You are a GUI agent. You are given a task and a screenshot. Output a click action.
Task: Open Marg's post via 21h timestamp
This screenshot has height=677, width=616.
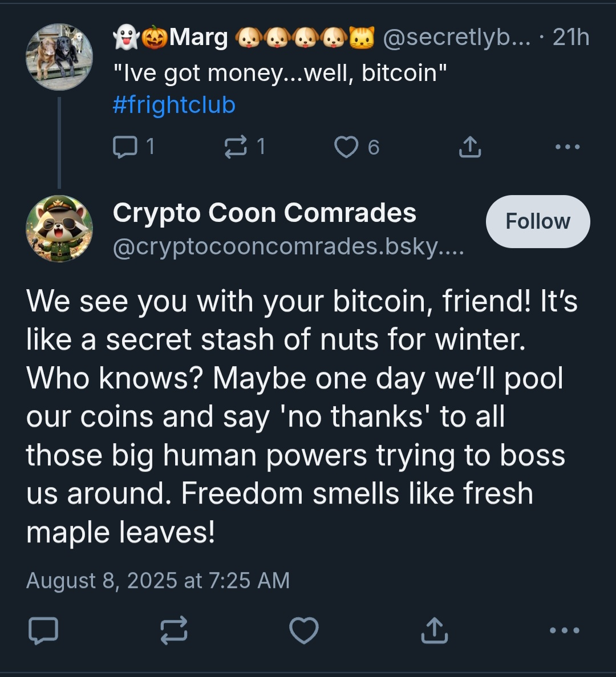[x=571, y=38]
